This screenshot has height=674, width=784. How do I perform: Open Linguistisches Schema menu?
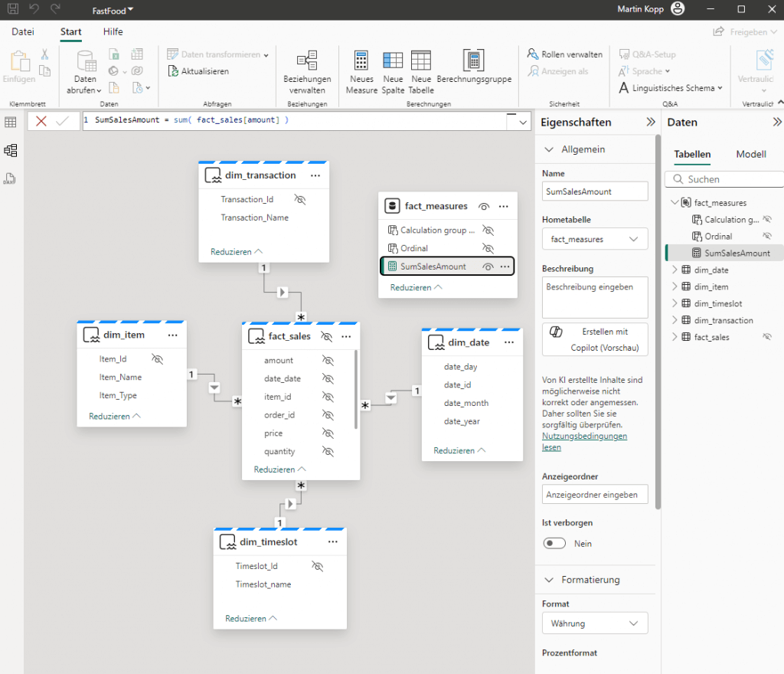[671, 88]
